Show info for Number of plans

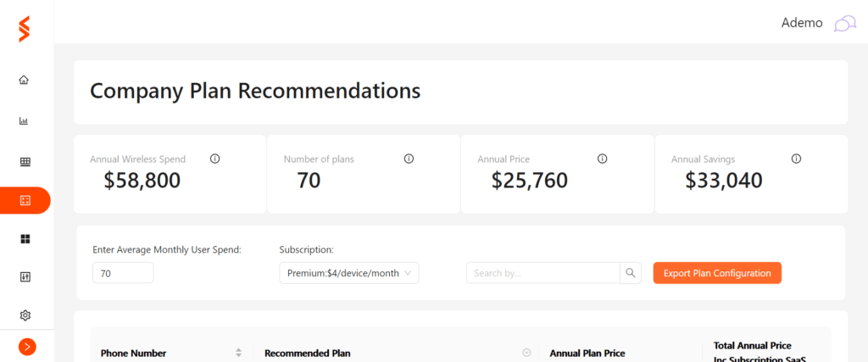coord(409,159)
